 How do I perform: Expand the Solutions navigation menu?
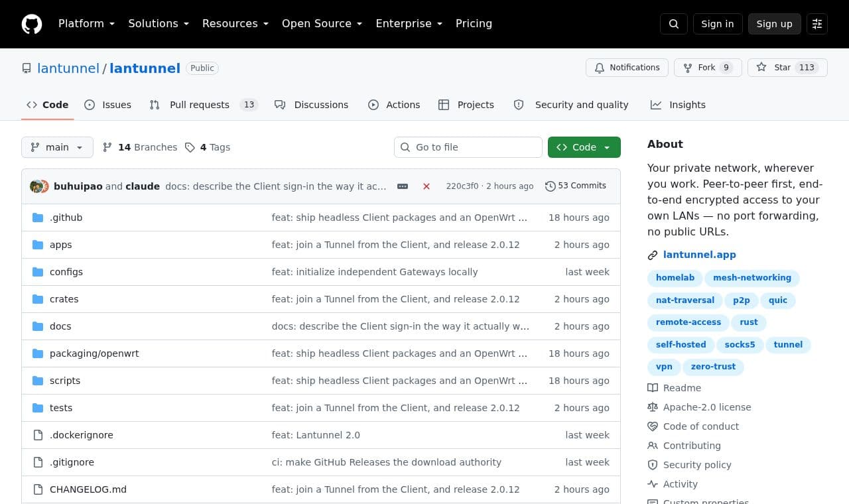[159, 24]
